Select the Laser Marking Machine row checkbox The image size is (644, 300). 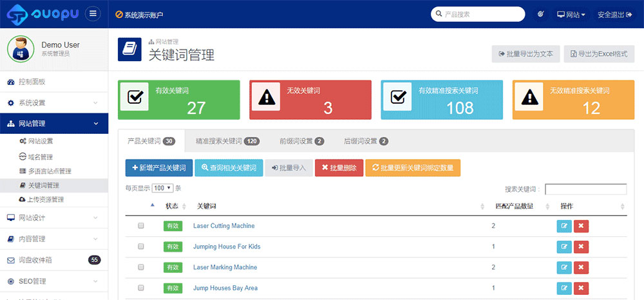coord(141,267)
